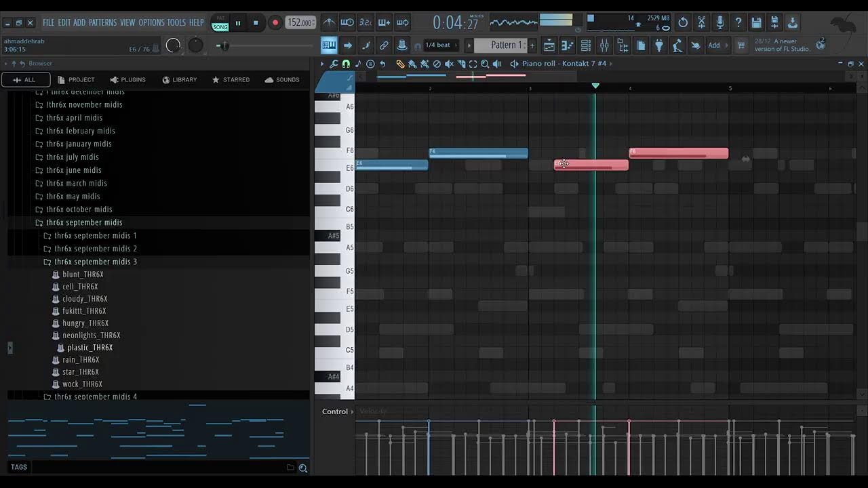868x488 pixels.
Task: Click the browser up arrow icon
Action: click(x=14, y=64)
